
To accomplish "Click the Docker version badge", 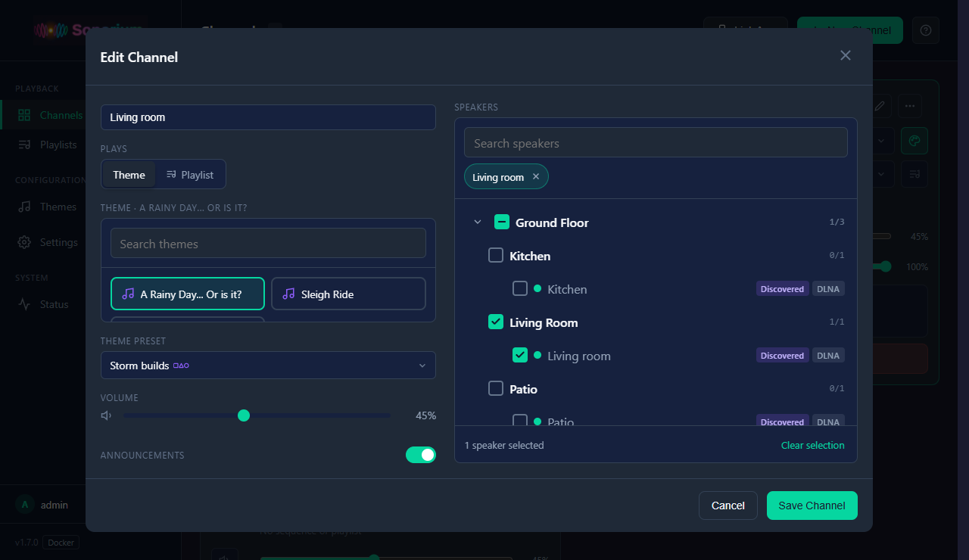I will click(61, 543).
